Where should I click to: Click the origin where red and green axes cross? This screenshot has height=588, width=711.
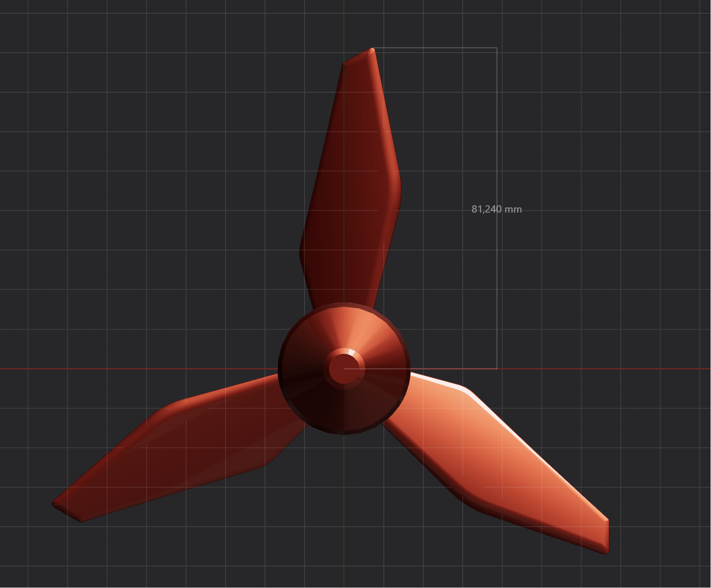[x=344, y=368]
